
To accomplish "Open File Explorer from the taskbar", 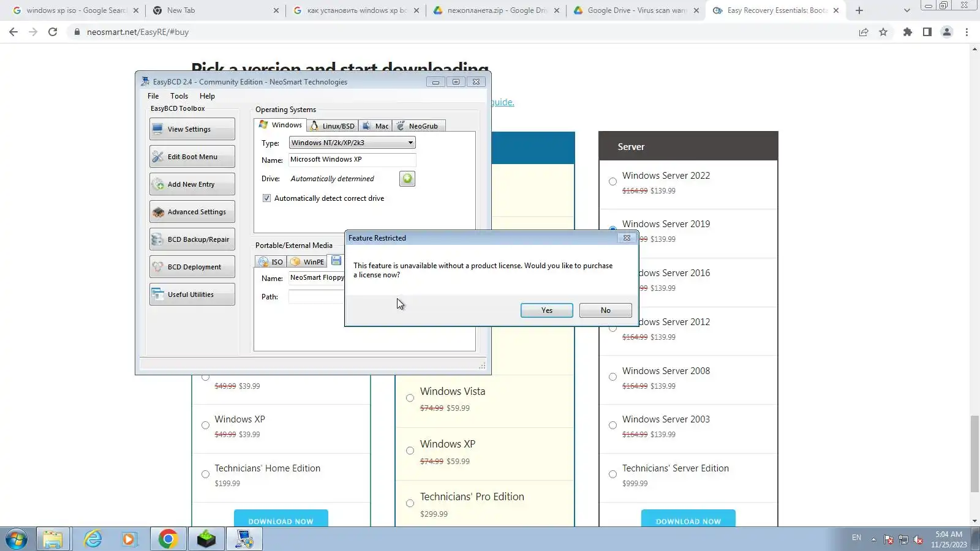I will (x=53, y=539).
